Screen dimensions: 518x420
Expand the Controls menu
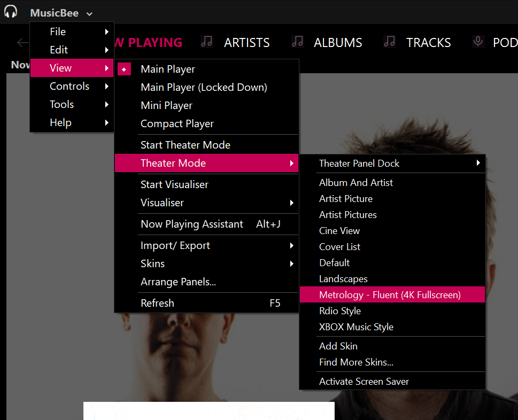(x=72, y=86)
